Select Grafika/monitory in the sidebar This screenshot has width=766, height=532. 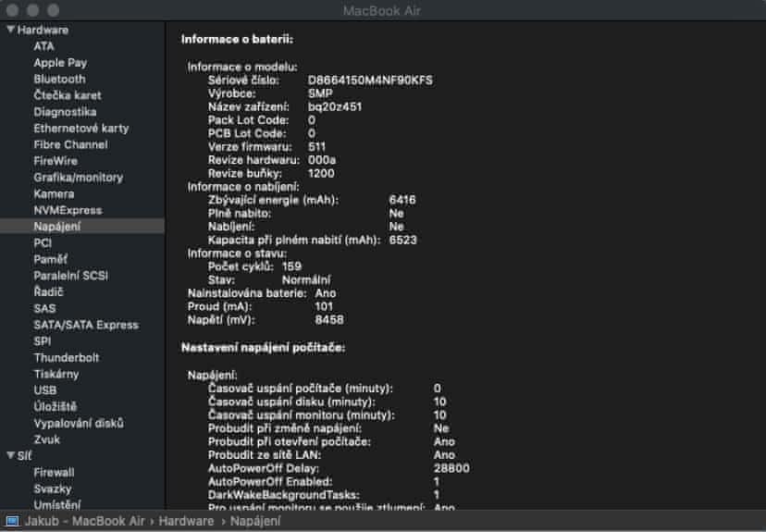pos(78,177)
